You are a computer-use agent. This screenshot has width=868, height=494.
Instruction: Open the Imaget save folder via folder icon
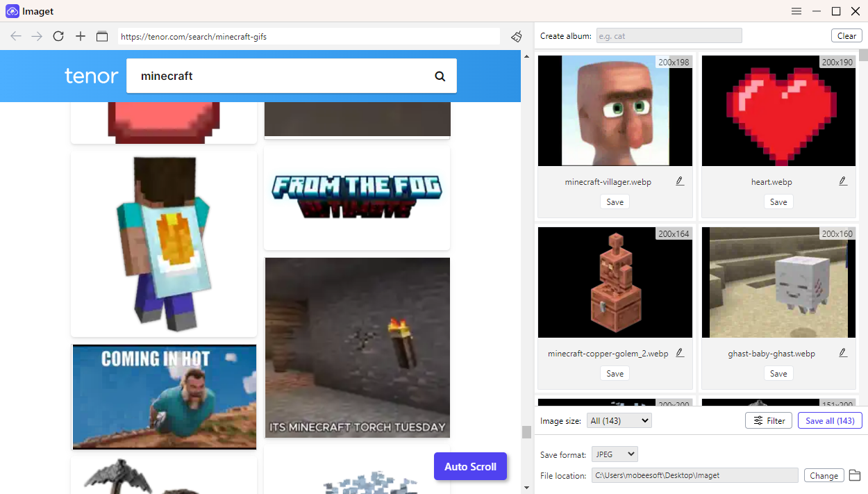[855, 475]
